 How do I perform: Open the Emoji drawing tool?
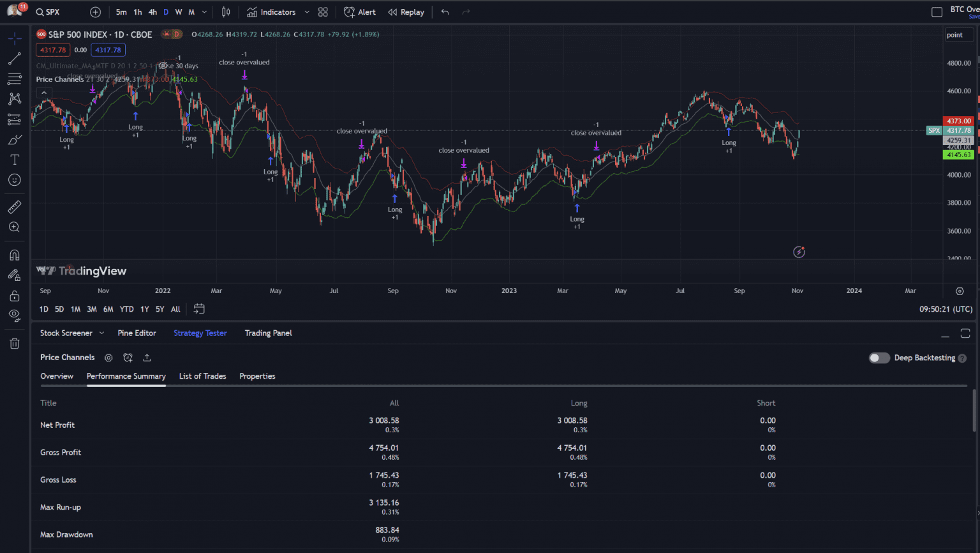click(x=14, y=180)
